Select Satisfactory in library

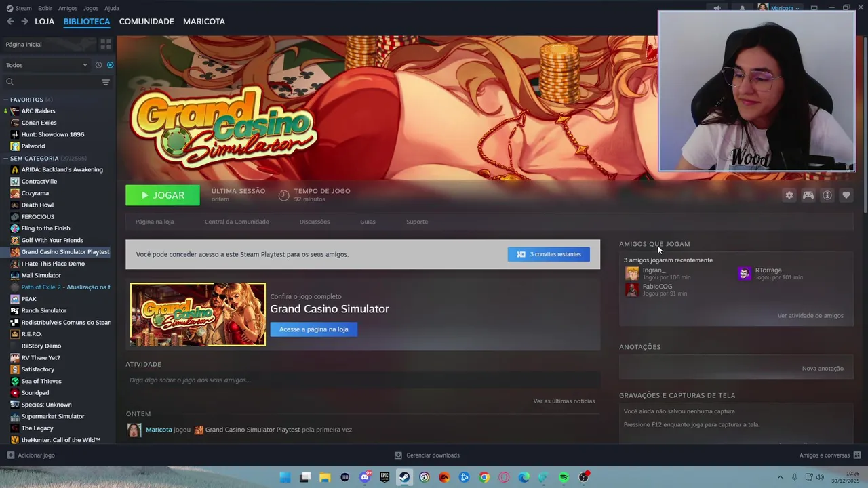(x=58, y=369)
